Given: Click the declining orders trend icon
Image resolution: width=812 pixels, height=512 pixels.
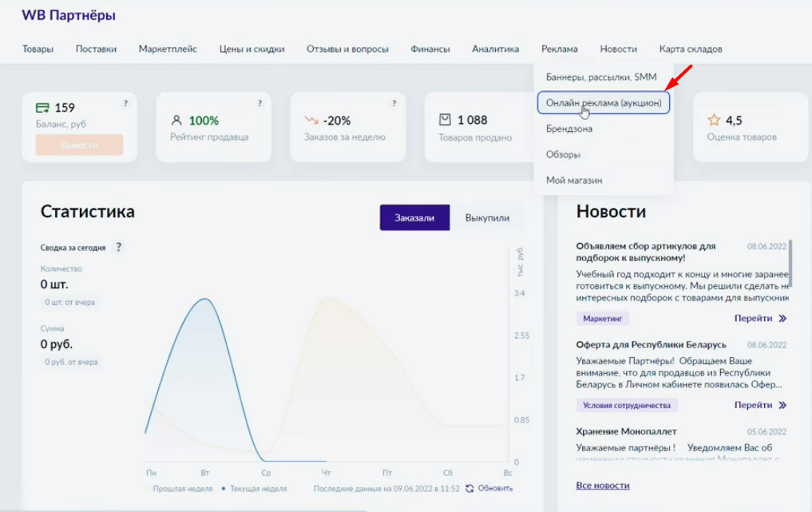Looking at the screenshot, I should click(311, 121).
